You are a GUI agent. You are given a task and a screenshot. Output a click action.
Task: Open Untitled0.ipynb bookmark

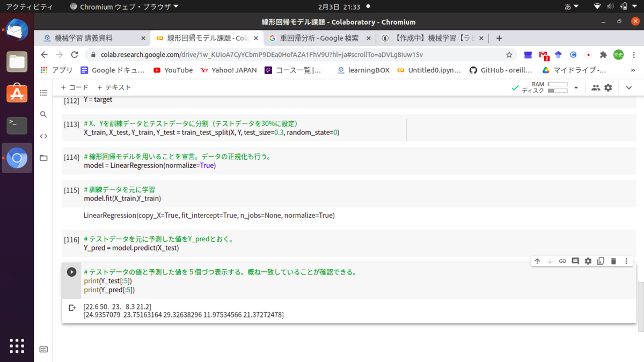(x=429, y=70)
